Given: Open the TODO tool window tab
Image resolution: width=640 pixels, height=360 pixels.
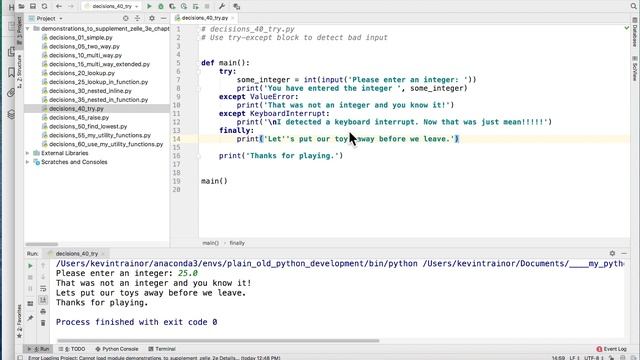Looking at the screenshot, I should tap(72, 349).
